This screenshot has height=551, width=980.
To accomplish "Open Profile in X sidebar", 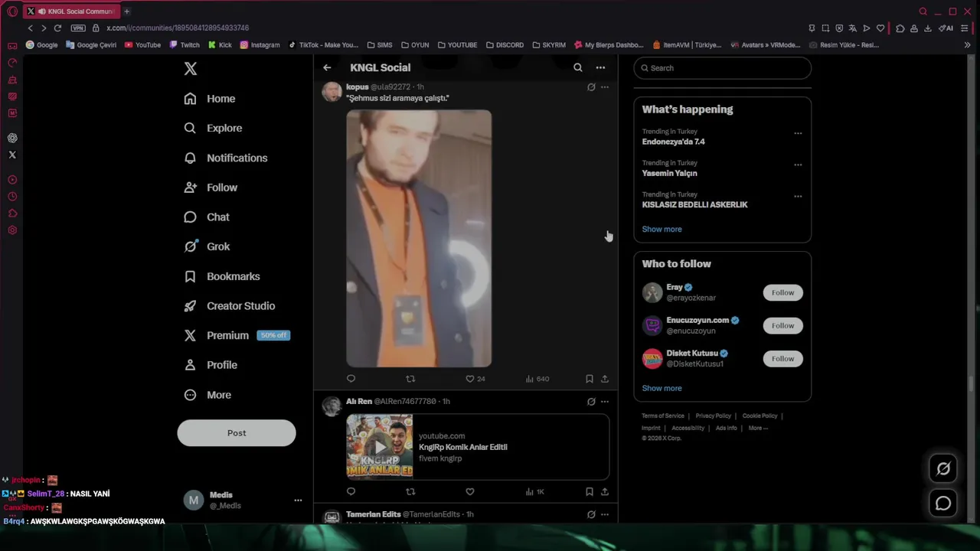I will pos(211,365).
